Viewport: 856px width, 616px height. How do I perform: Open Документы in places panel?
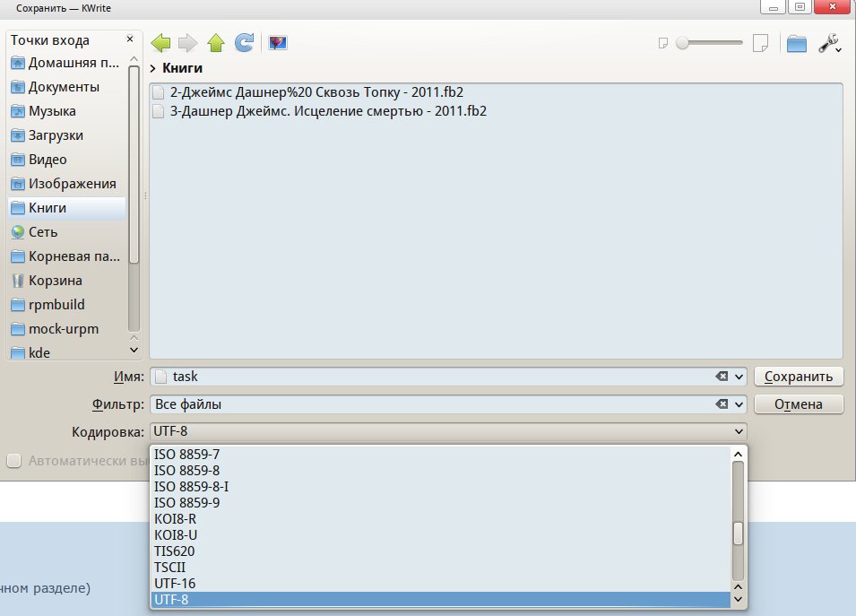point(65,87)
